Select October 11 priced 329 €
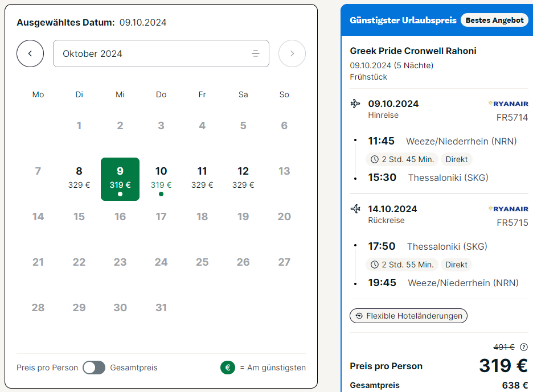Screen dimensions: 533x392 [202, 178]
